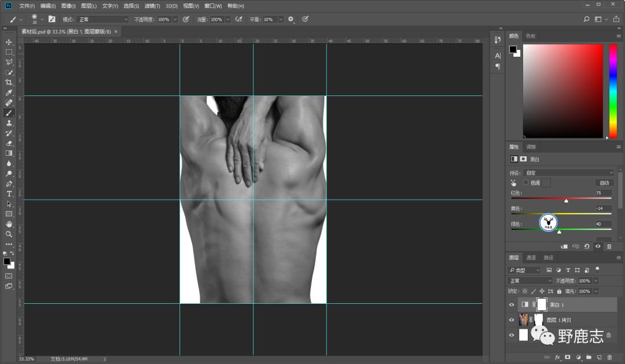
Task: Switch to the 通道 channels tab
Action: (531, 258)
